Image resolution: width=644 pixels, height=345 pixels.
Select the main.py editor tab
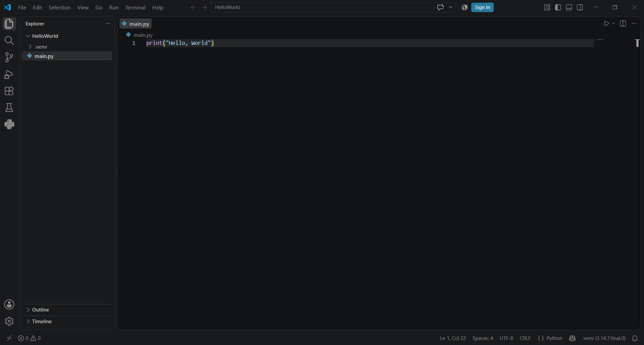(x=136, y=24)
